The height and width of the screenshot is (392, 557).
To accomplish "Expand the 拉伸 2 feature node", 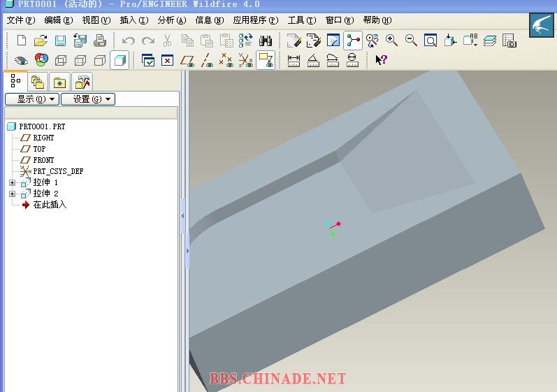I will 12,194.
